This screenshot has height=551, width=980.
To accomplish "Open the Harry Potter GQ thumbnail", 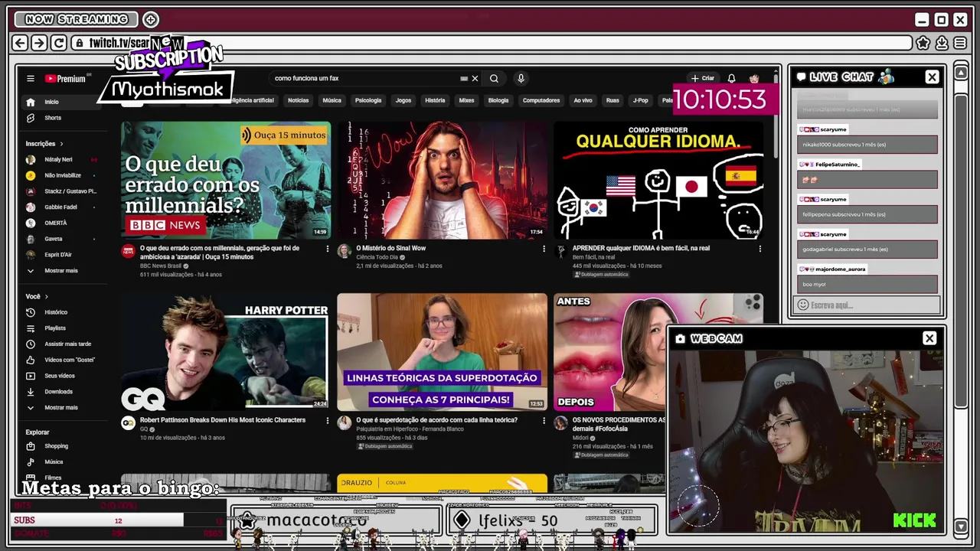I will [x=226, y=352].
